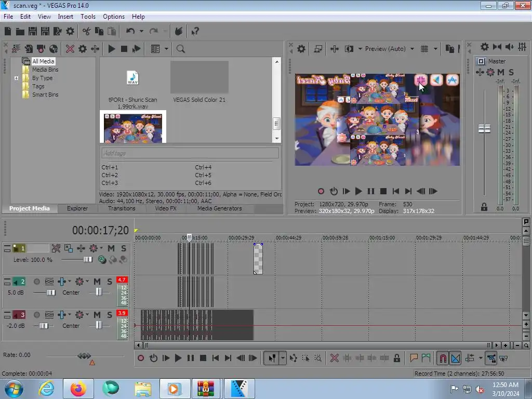Click the split screen view icon
Viewport: 532px width, 399px height.
[x=349, y=49]
